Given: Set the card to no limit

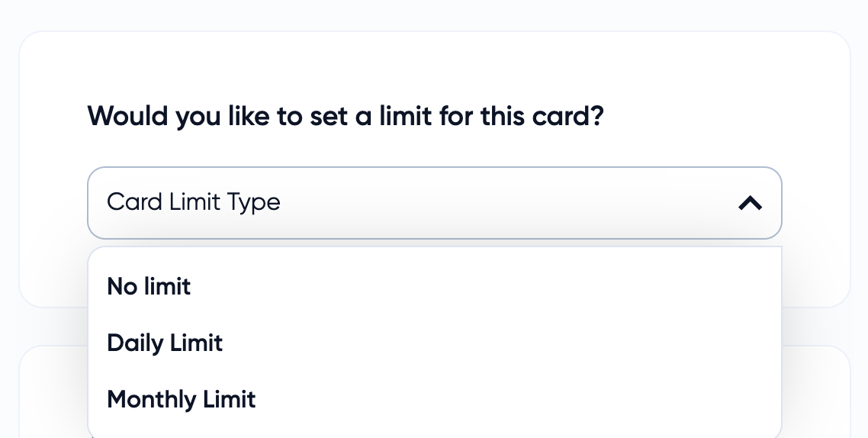Looking at the screenshot, I should 149,287.
